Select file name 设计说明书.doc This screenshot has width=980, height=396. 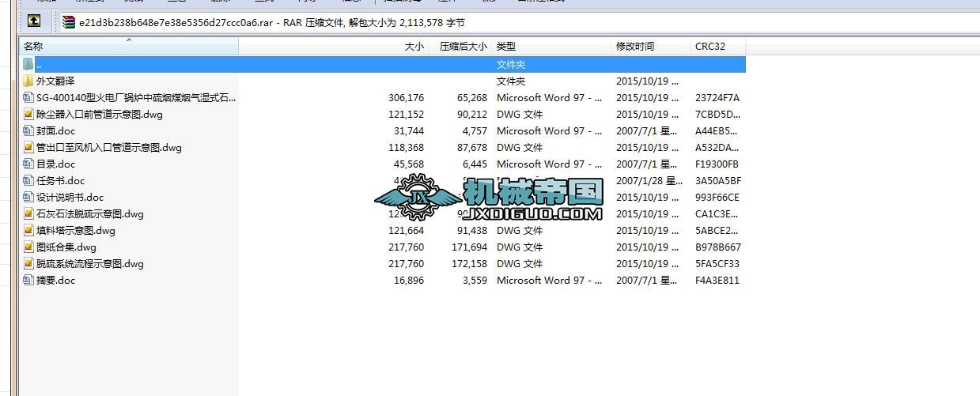70,197
